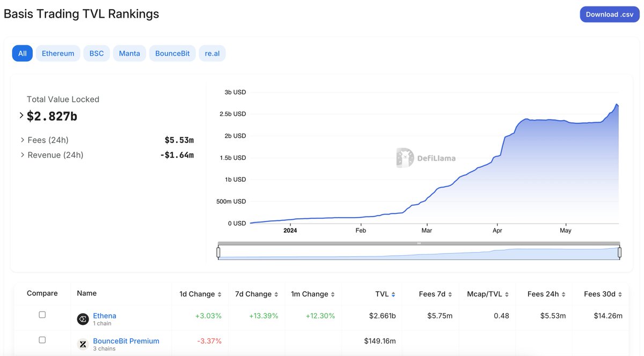Sort by the 1m Change column arrows
This screenshot has height=356, width=644.
[x=333, y=294]
